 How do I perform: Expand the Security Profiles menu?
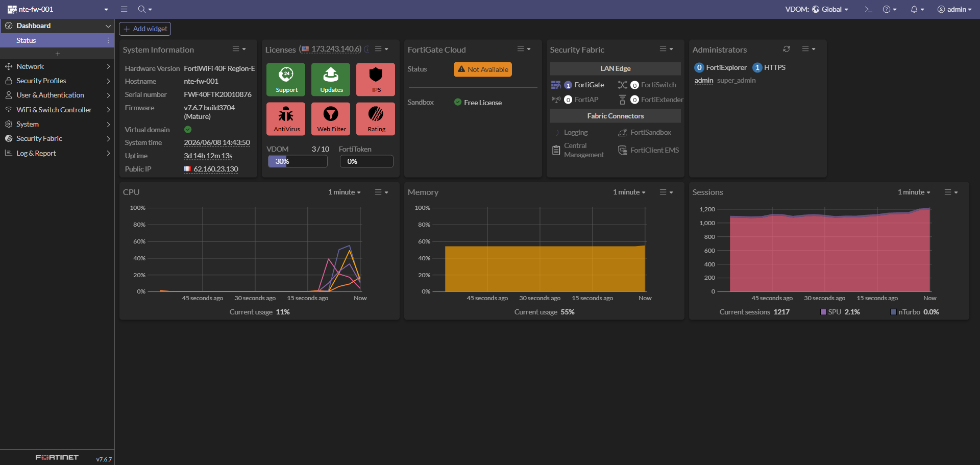(57, 81)
